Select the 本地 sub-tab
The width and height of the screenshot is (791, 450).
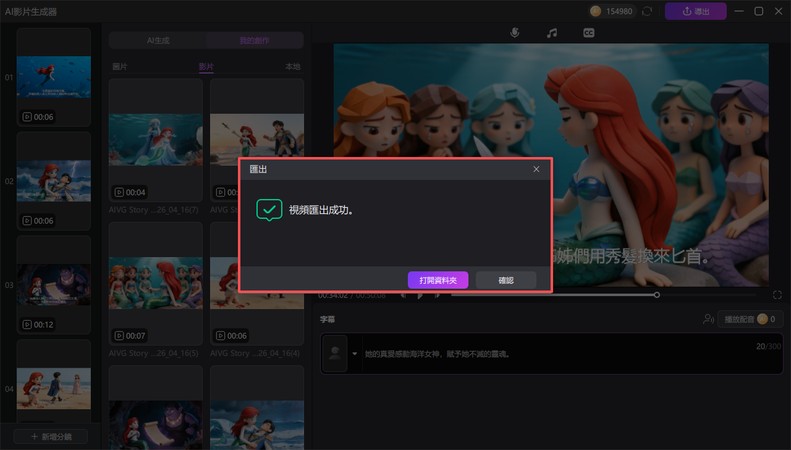coord(293,67)
